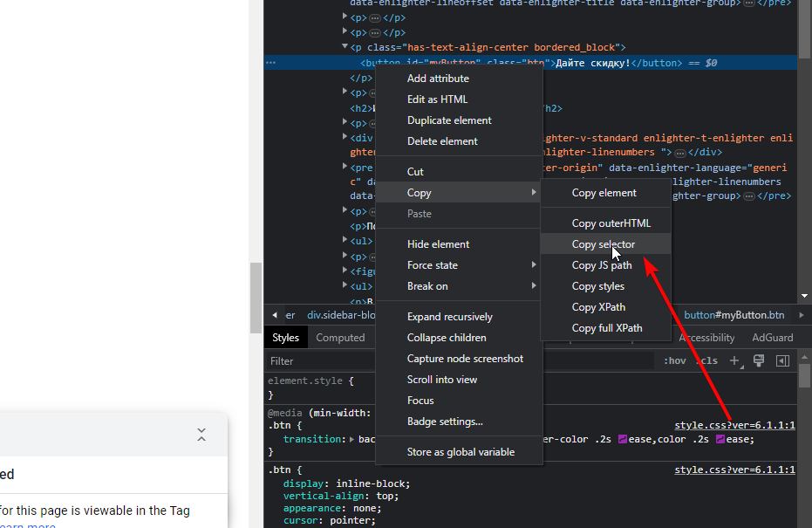
Task: Switch to the Styles tab
Action: (x=285, y=338)
